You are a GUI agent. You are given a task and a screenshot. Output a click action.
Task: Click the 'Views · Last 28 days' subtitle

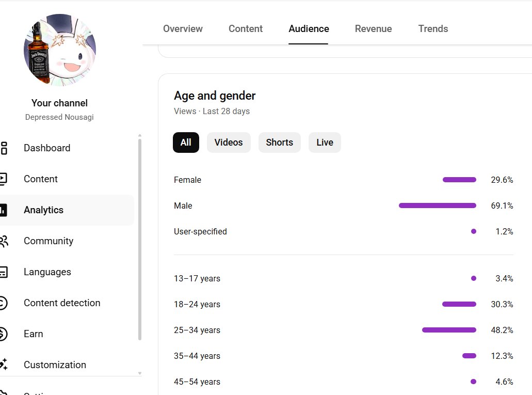(212, 111)
